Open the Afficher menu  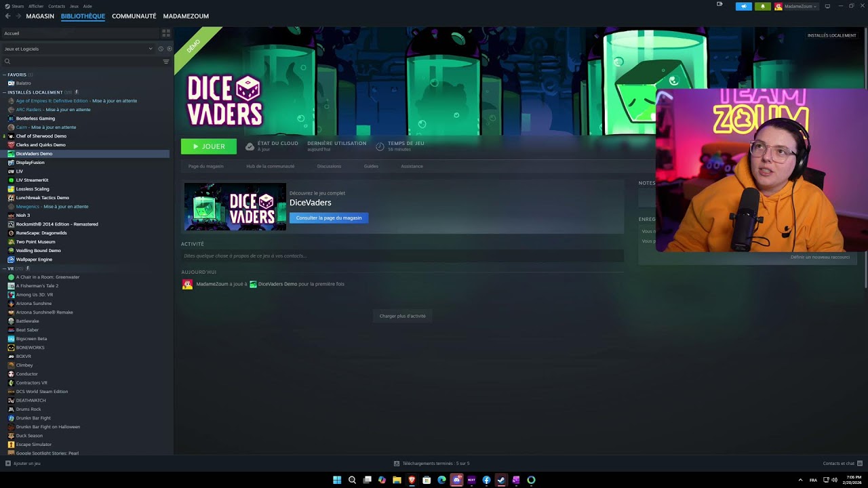click(x=36, y=6)
